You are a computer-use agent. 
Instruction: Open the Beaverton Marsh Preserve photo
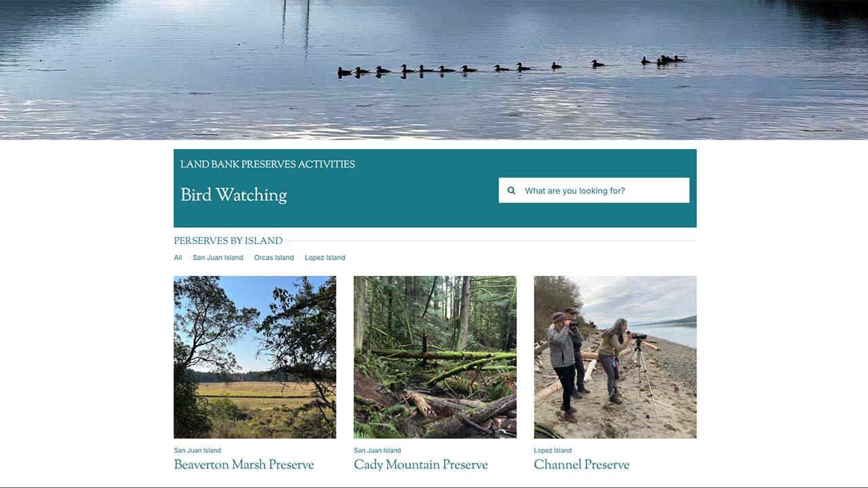click(255, 357)
